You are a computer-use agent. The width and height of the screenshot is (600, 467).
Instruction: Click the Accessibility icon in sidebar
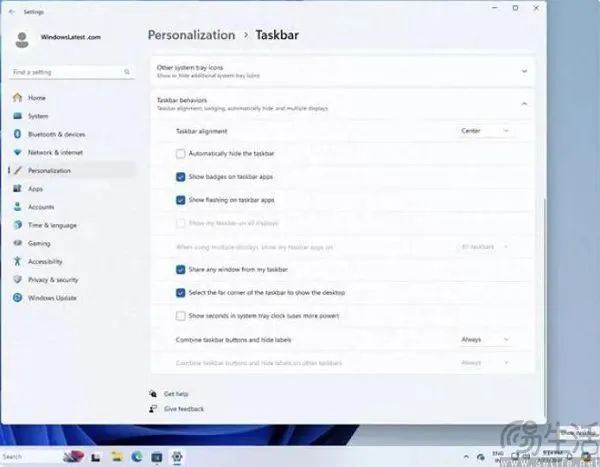pyautogui.click(x=17, y=261)
